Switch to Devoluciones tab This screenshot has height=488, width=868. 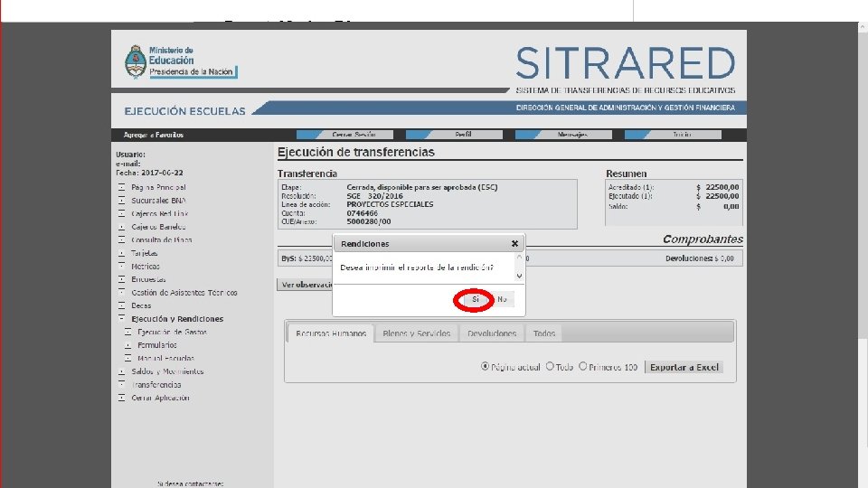[492, 333]
